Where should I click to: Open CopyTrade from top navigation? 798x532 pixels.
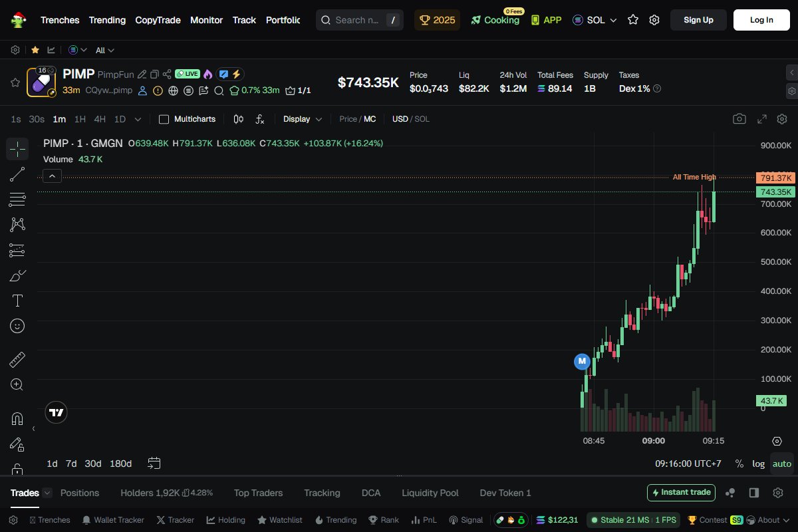158,20
